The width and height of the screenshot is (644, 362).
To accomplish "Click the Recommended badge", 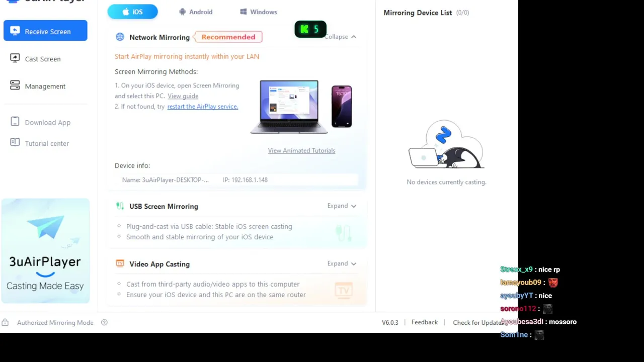I will pyautogui.click(x=228, y=37).
